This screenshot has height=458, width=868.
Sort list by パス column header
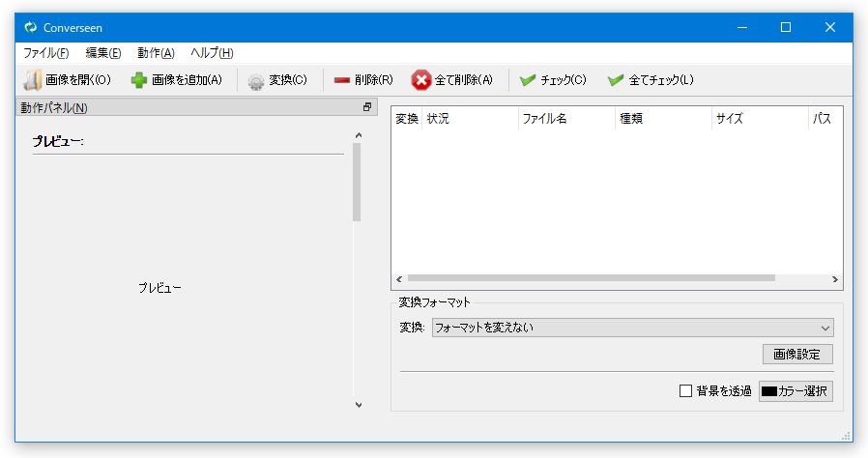coord(825,119)
